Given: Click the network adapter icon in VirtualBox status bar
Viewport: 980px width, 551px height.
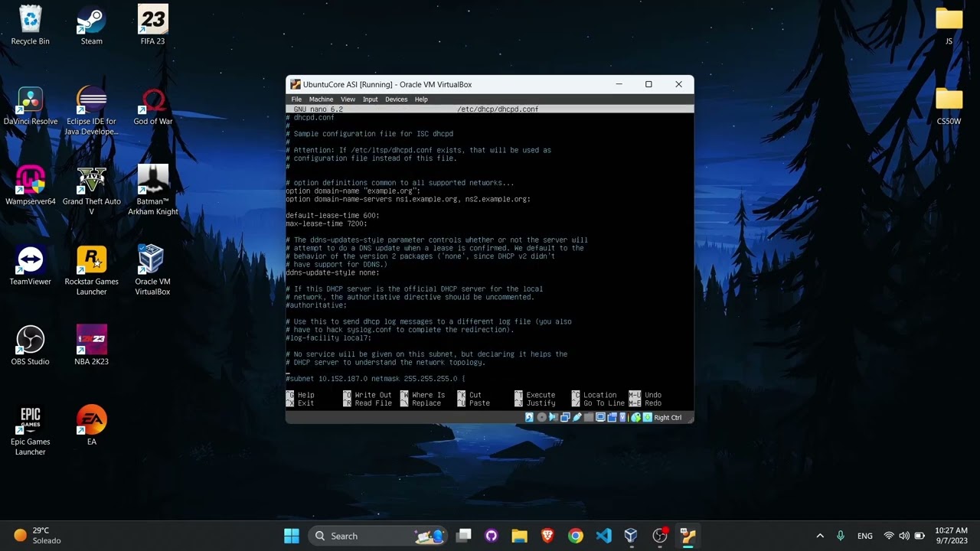Looking at the screenshot, I should pyautogui.click(x=565, y=417).
